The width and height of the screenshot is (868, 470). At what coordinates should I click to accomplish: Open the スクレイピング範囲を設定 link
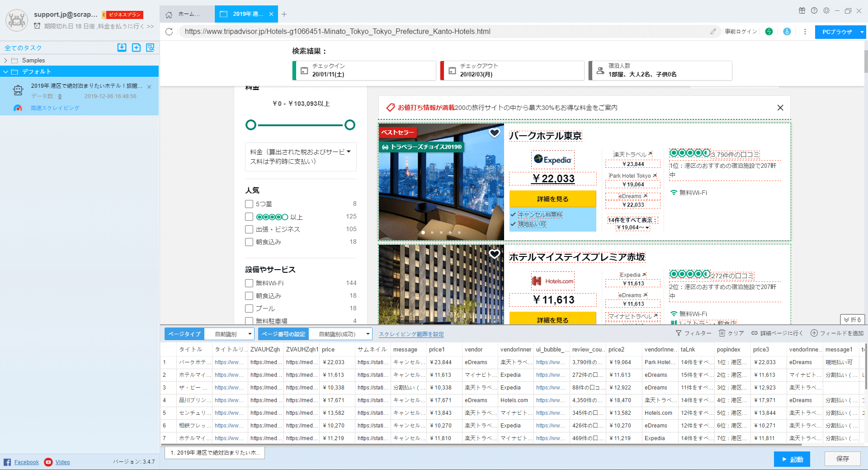point(411,334)
